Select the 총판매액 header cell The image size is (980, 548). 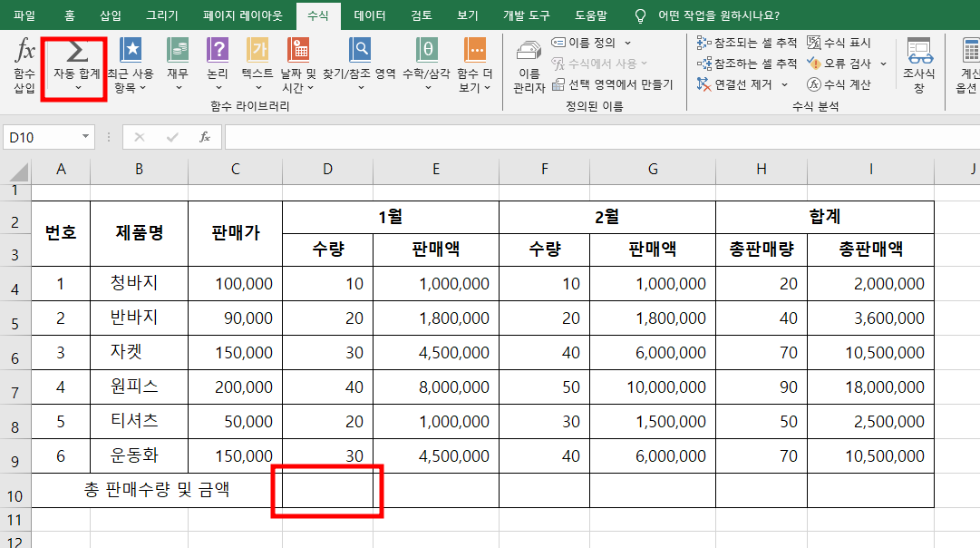[870, 250]
